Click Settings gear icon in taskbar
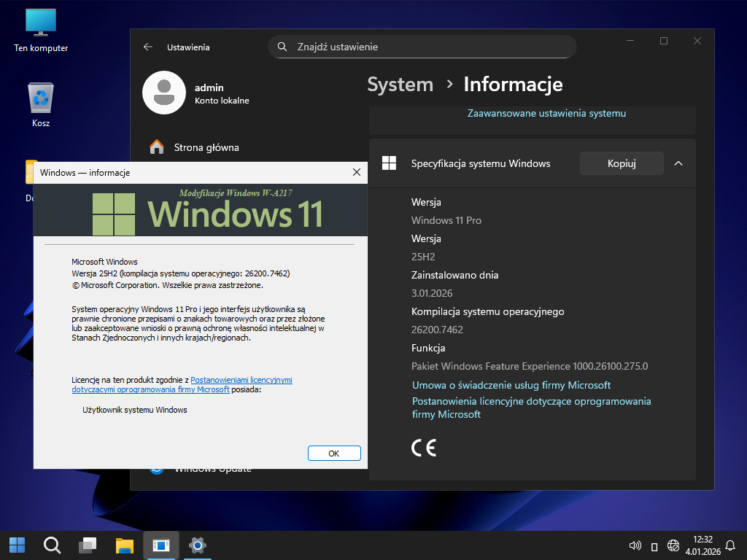747x560 pixels. pos(196,545)
